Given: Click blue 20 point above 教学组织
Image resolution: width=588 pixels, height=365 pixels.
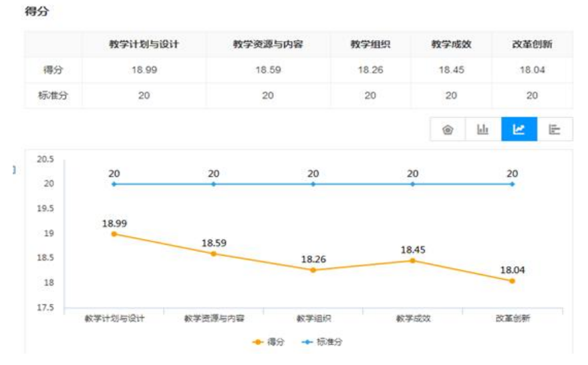Looking at the screenshot, I should tap(313, 184).
